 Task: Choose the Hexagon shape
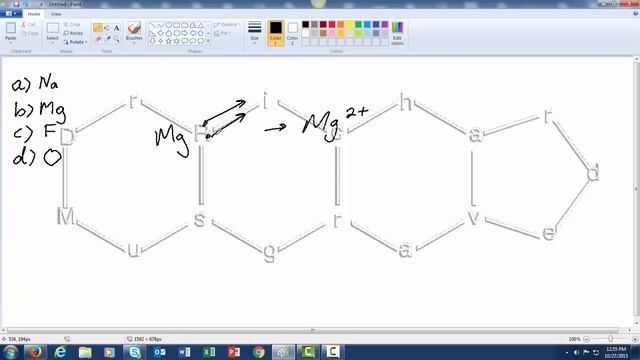[x=176, y=33]
